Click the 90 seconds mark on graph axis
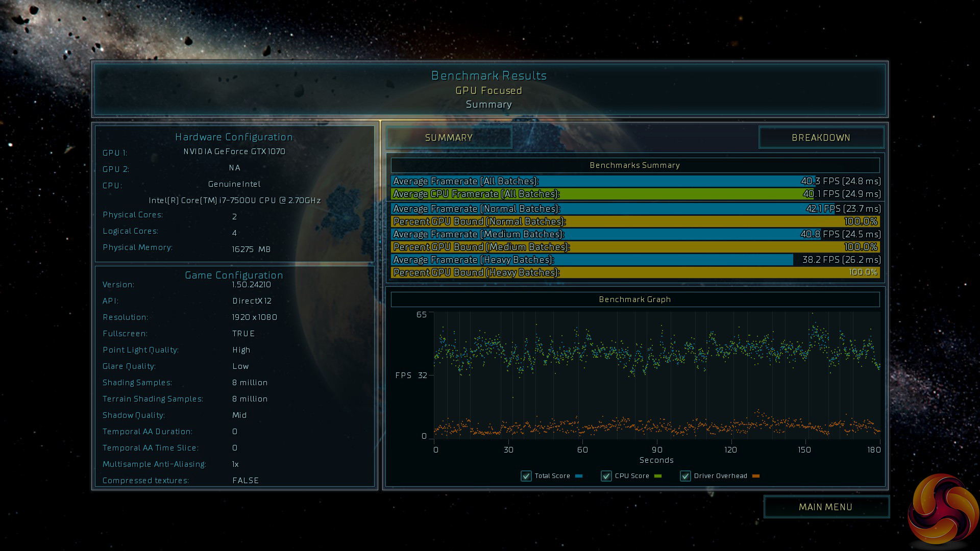The height and width of the screenshot is (551, 980). point(657,449)
